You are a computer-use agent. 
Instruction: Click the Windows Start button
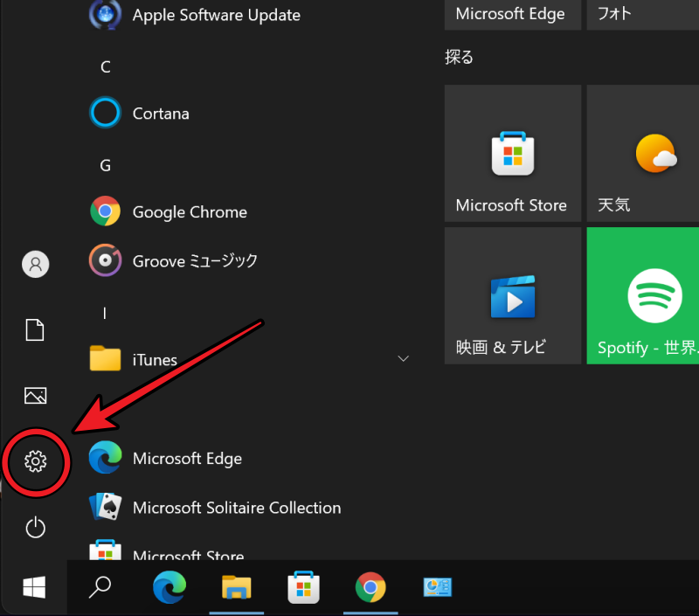point(34,587)
